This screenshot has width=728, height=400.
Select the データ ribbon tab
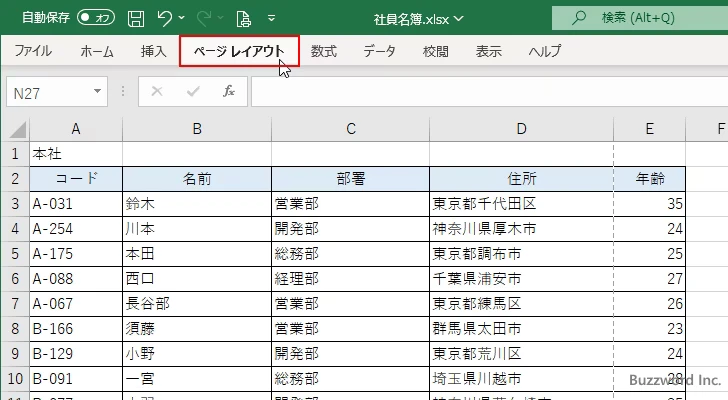(x=379, y=51)
